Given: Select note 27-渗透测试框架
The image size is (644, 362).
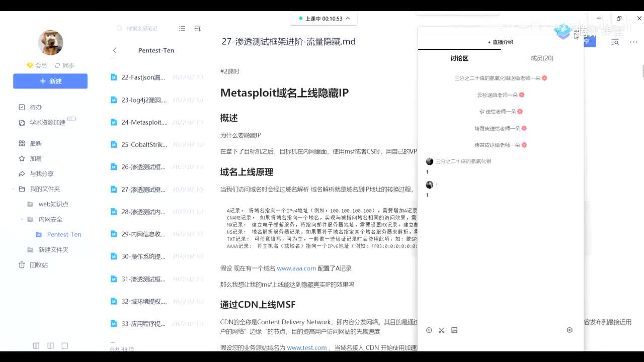Looking at the screenshot, I should pos(156,190).
